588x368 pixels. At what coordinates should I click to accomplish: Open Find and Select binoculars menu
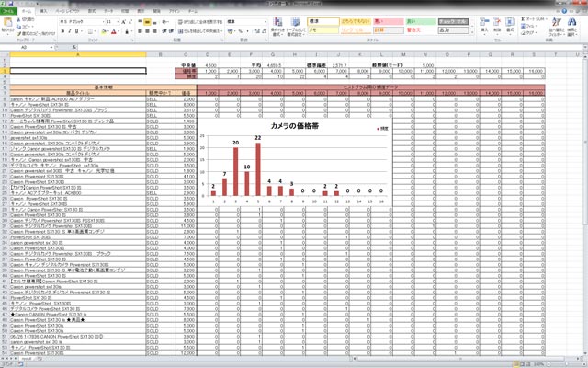(571, 27)
